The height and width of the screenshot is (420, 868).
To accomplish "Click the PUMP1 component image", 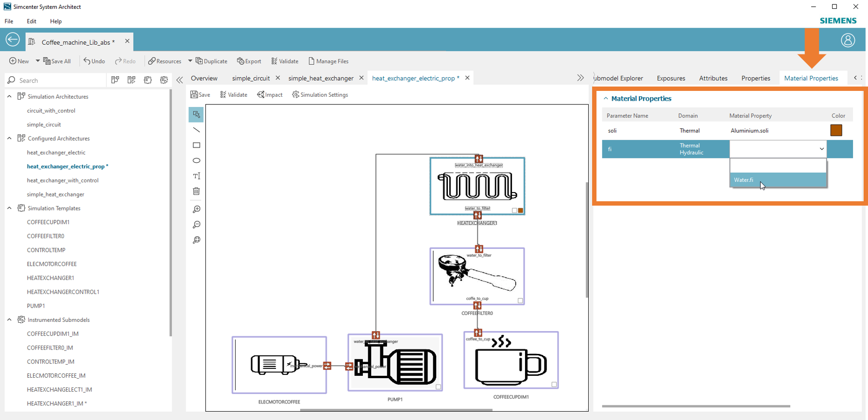I will pos(395,362).
